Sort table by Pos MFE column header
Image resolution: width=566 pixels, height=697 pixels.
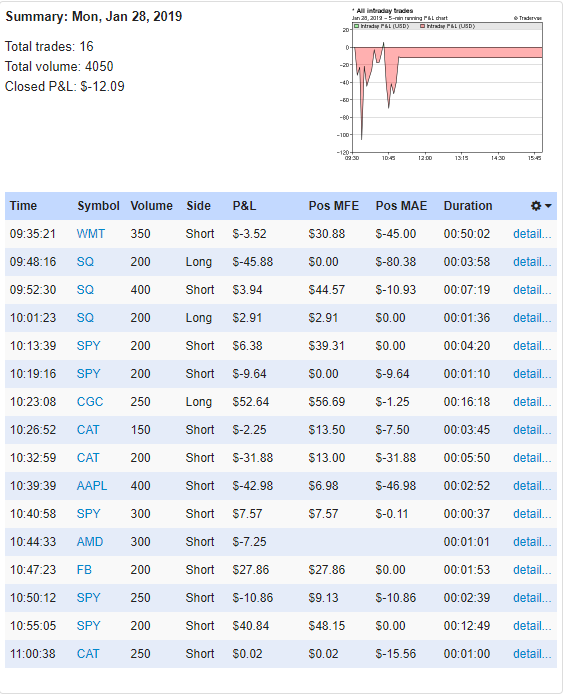click(x=333, y=206)
